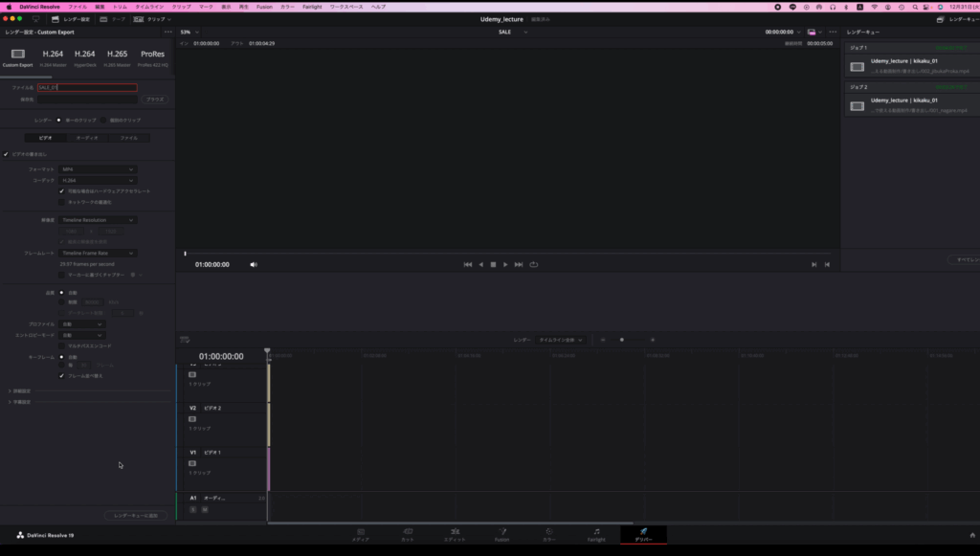Toggle loop playback in viewer
The height and width of the screenshot is (556, 980).
pyautogui.click(x=534, y=264)
